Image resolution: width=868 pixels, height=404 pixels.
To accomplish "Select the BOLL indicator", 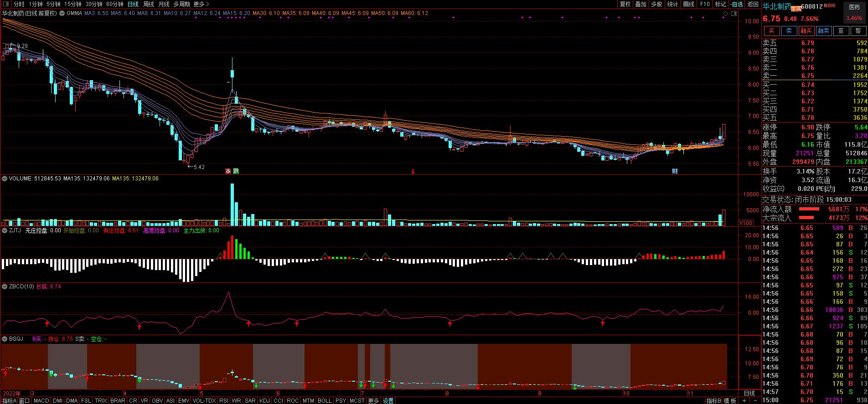I will (325, 401).
